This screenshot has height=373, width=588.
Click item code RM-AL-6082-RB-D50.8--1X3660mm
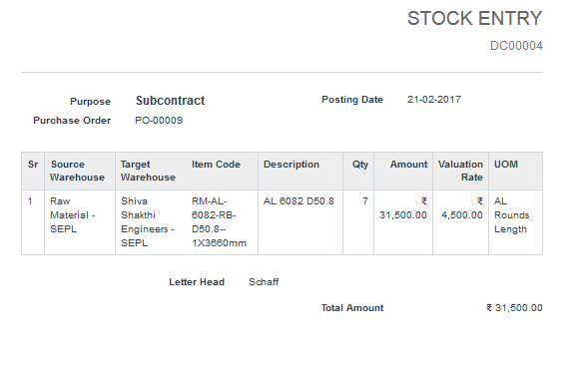click(219, 222)
